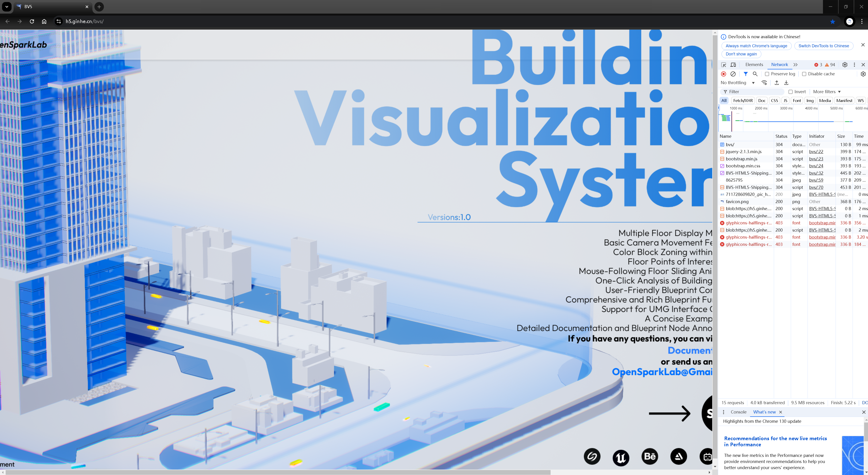Open the tab search dropdown arrow

6,6
